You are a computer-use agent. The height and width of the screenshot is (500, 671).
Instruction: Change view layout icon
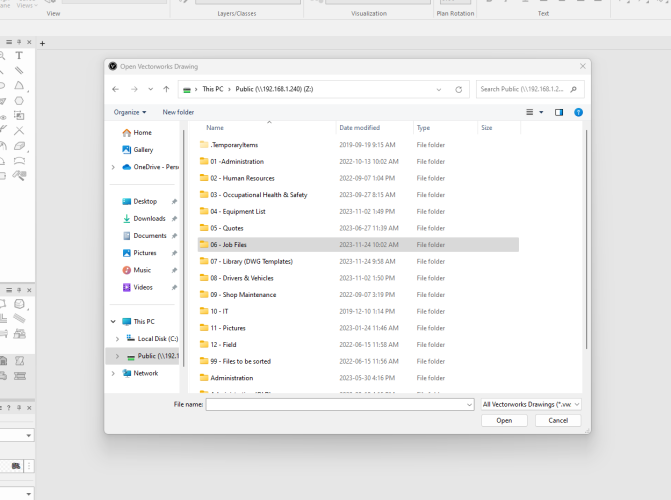coord(531,112)
